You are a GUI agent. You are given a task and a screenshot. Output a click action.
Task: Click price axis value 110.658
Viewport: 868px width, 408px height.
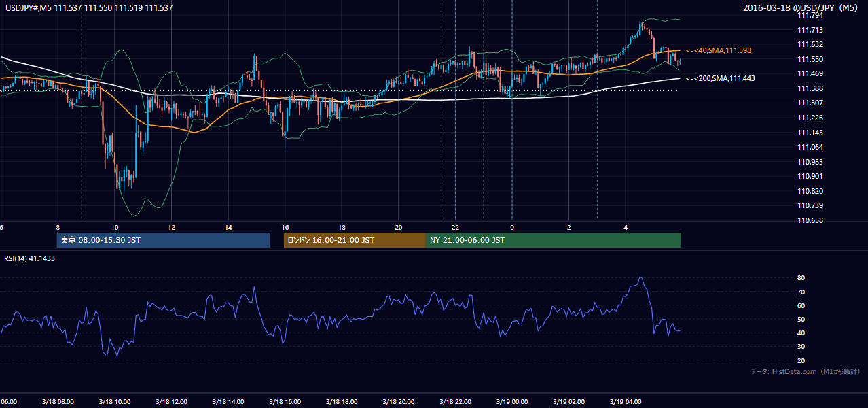pyautogui.click(x=810, y=220)
